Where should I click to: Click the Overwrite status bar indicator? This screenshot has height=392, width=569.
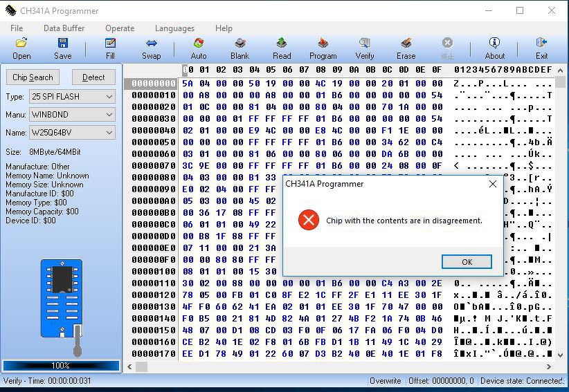point(385,381)
